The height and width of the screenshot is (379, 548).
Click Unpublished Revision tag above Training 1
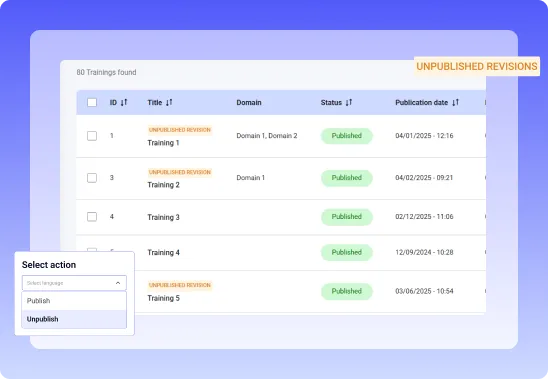pyautogui.click(x=180, y=130)
